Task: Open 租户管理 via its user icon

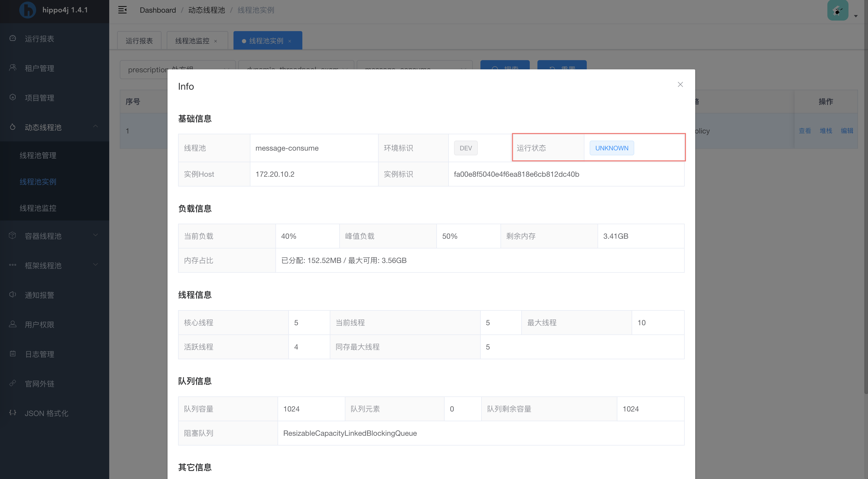Action: click(13, 68)
